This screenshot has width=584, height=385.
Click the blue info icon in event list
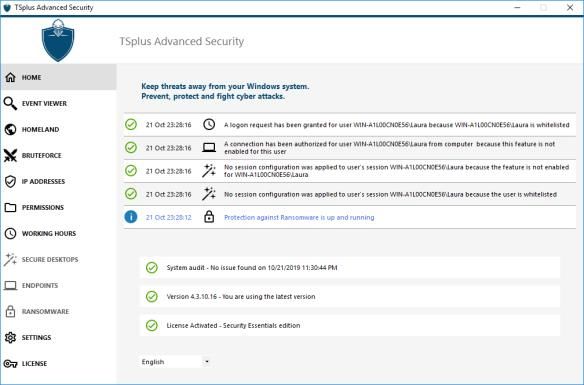pyautogui.click(x=131, y=217)
